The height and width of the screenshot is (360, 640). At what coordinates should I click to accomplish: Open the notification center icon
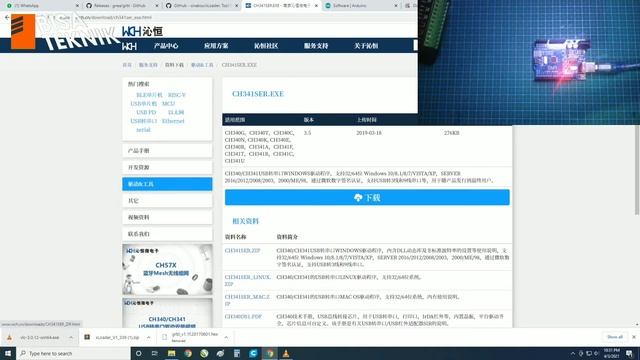629,353
